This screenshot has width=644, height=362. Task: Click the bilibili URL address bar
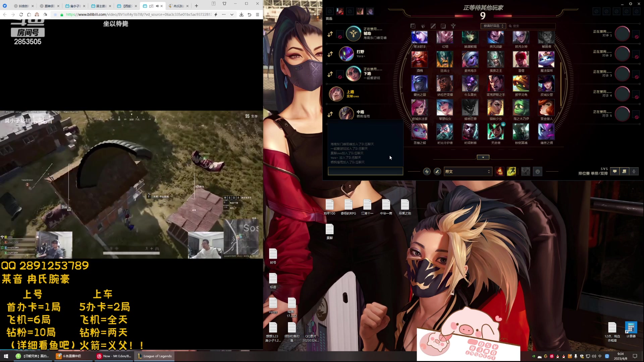139,14
